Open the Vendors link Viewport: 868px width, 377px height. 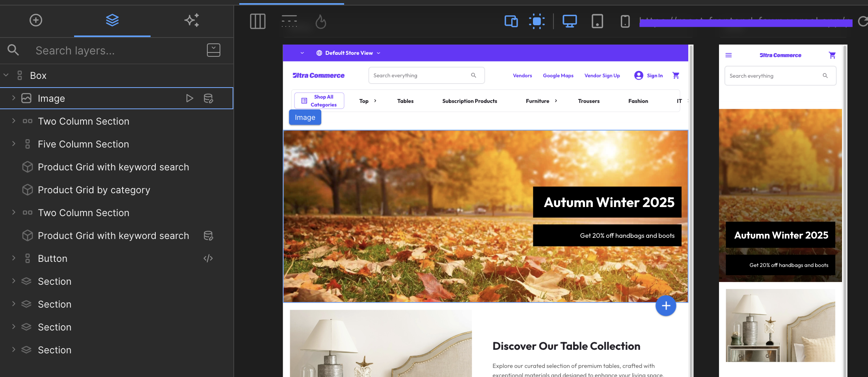522,75
